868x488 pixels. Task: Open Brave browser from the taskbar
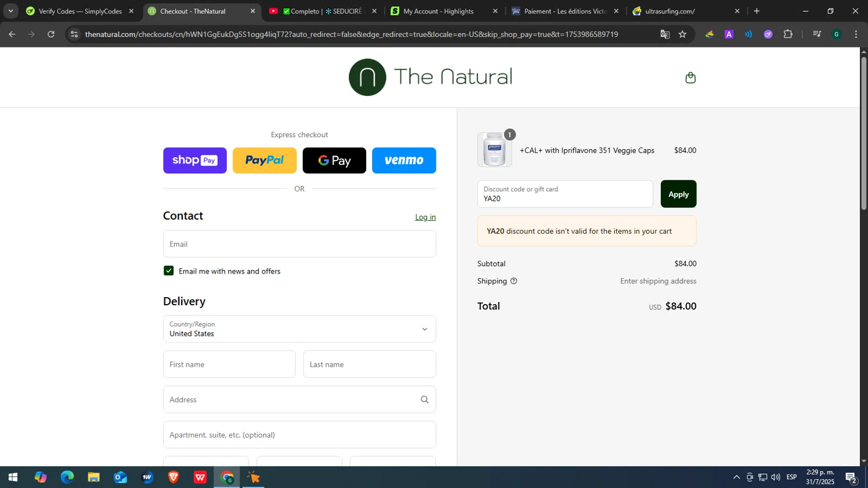click(174, 478)
